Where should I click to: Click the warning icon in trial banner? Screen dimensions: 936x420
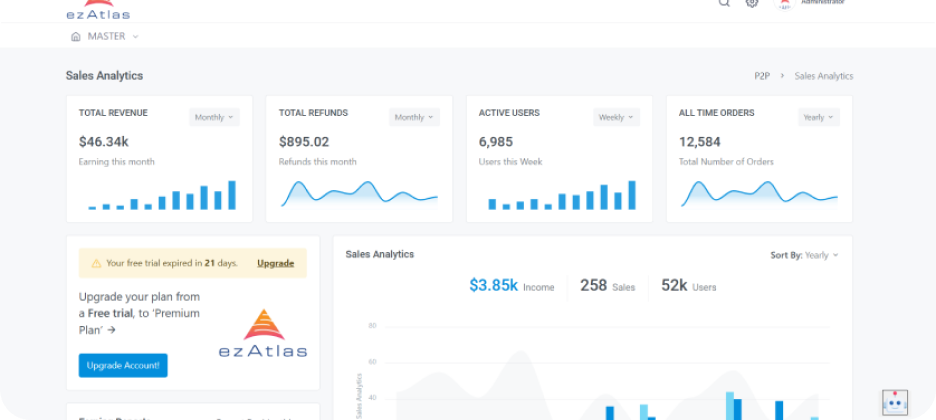(96, 264)
